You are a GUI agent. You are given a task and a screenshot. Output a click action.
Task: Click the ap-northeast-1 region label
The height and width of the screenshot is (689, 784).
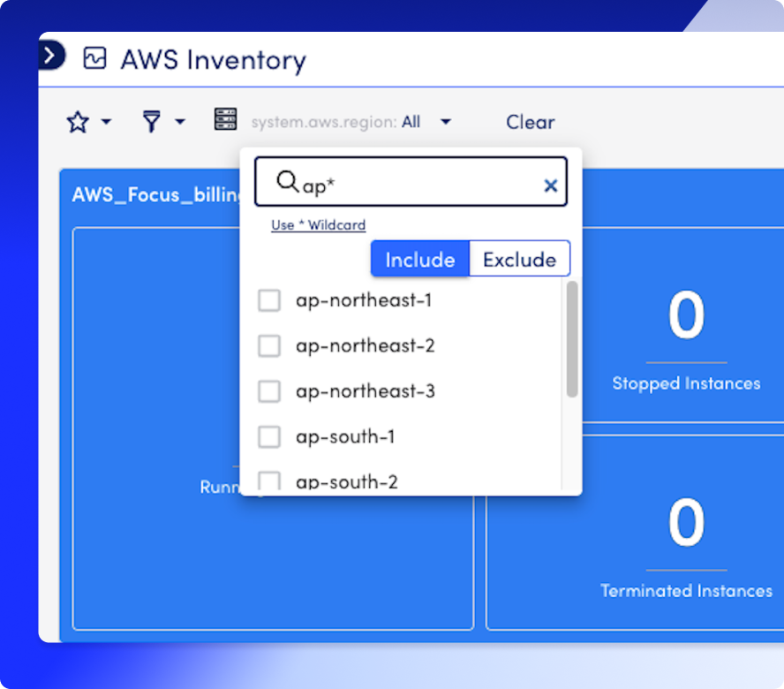(364, 300)
